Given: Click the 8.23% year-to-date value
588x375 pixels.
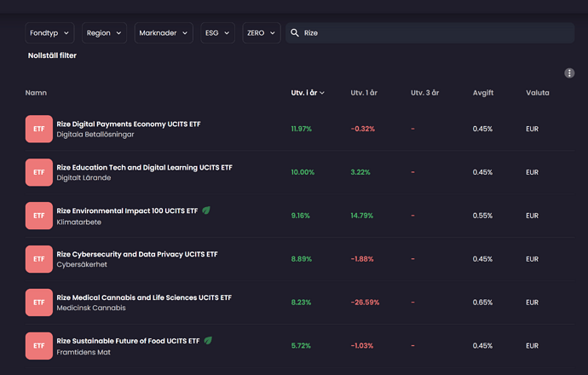Looking at the screenshot, I should pos(301,303).
